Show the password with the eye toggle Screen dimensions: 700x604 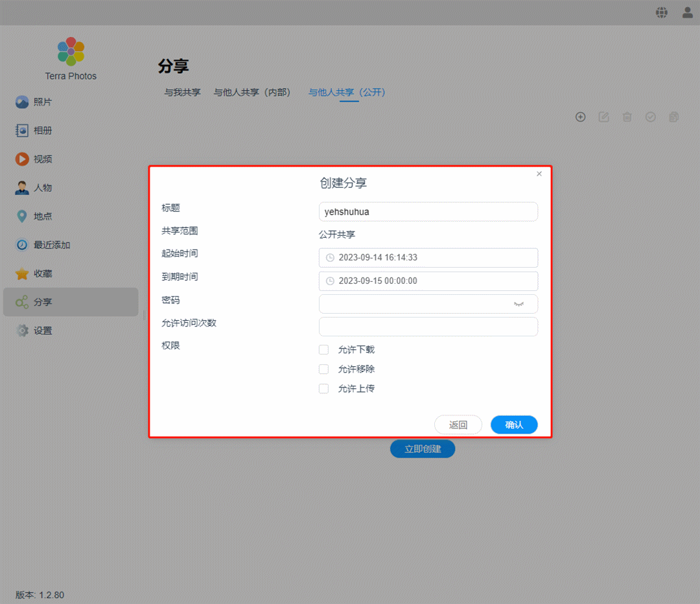pos(519,303)
